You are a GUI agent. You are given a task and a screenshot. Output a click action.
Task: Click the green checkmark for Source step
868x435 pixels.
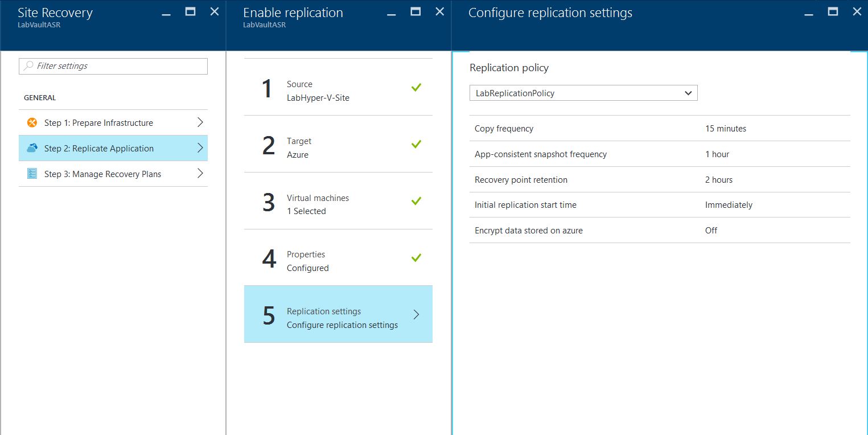[416, 87]
